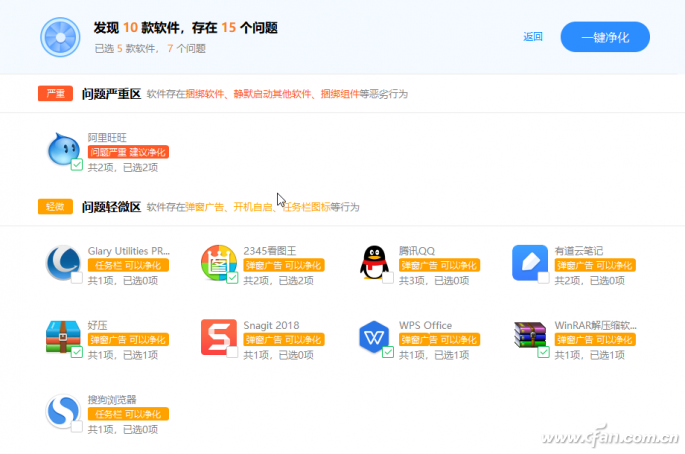Uncheck the WinRAR checkbox
This screenshot has height=454, width=685.
pos(543,352)
